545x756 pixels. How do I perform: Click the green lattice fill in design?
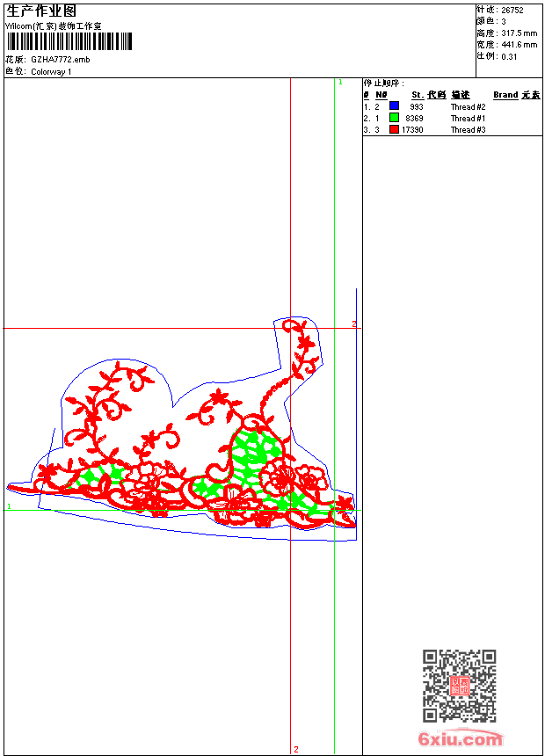(x=255, y=453)
